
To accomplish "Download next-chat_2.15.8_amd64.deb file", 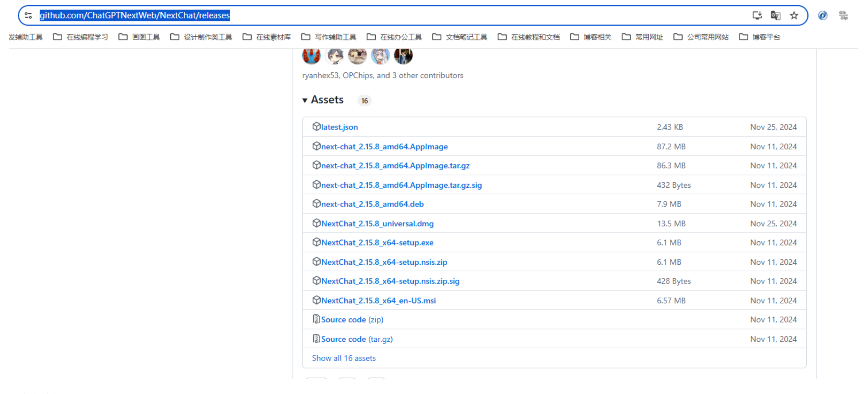I will click(372, 204).
